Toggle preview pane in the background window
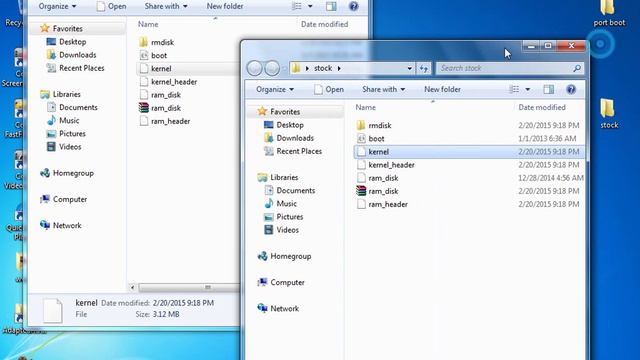The image size is (640, 360). click(x=331, y=7)
